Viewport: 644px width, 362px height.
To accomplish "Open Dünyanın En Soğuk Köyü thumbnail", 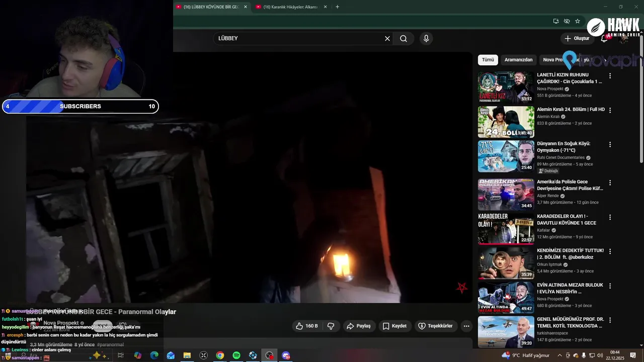I will (506, 156).
